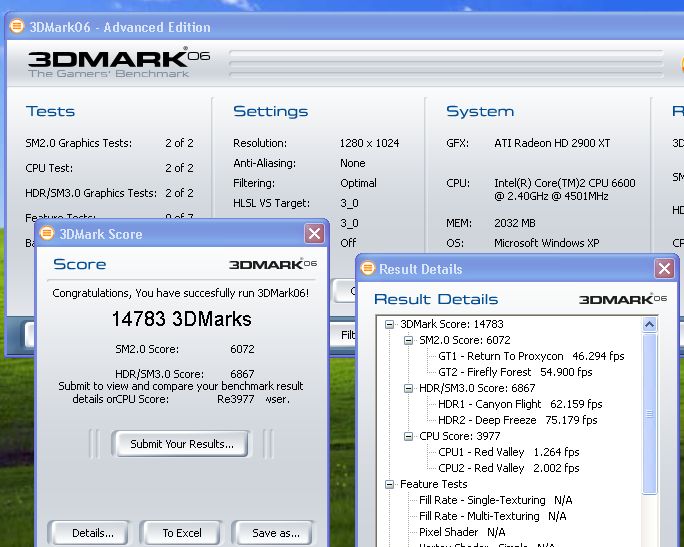
Task: Click the 3DMark Score: 14783 tree label
Action: [451, 324]
